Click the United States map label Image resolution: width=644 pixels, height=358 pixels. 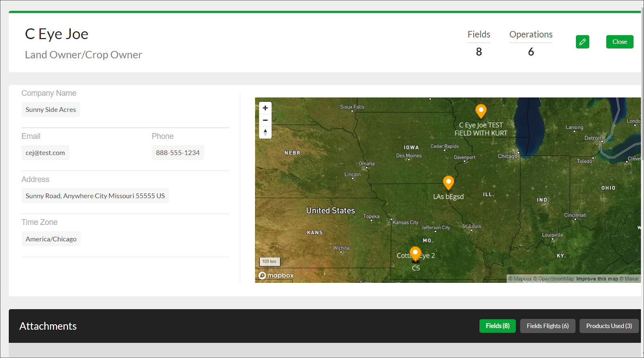330,210
